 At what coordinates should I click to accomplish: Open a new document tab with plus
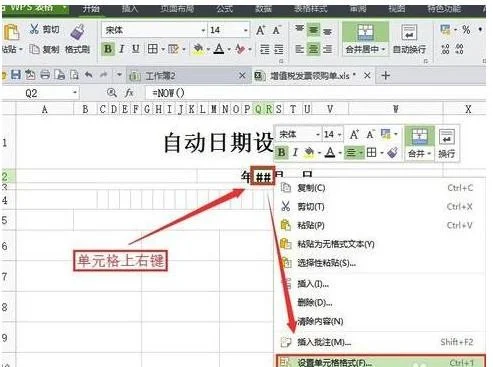pos(385,75)
